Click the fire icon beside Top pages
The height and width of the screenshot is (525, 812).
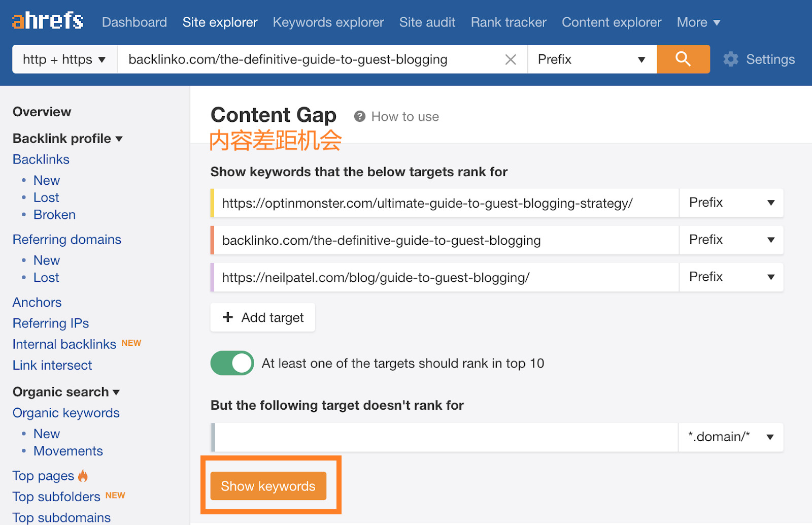[83, 475]
